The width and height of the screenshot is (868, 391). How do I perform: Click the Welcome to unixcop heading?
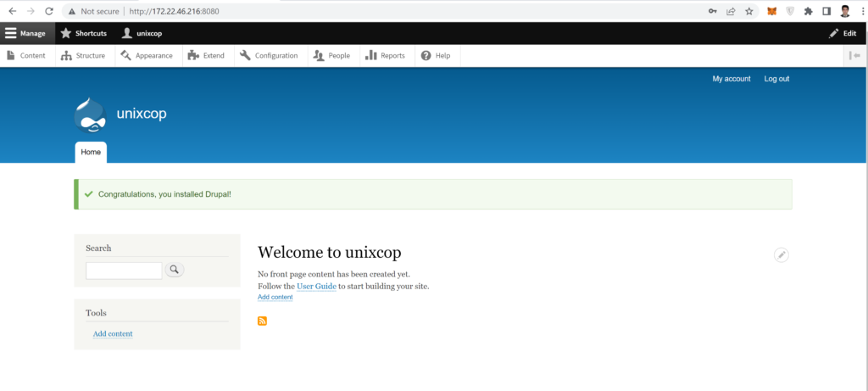(x=330, y=253)
